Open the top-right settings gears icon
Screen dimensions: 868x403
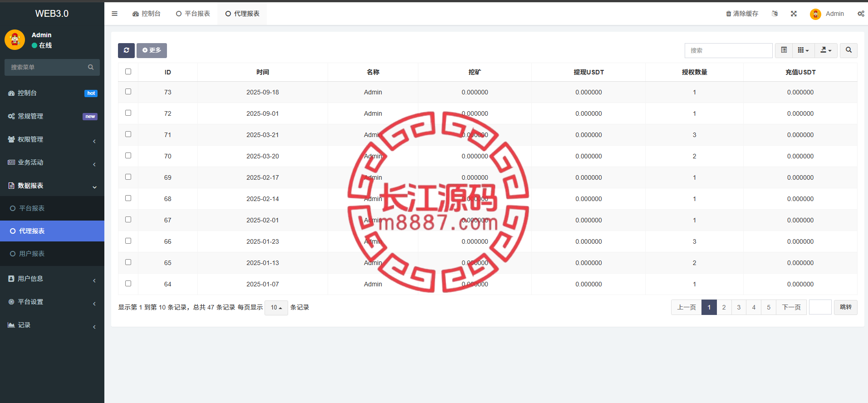(861, 14)
